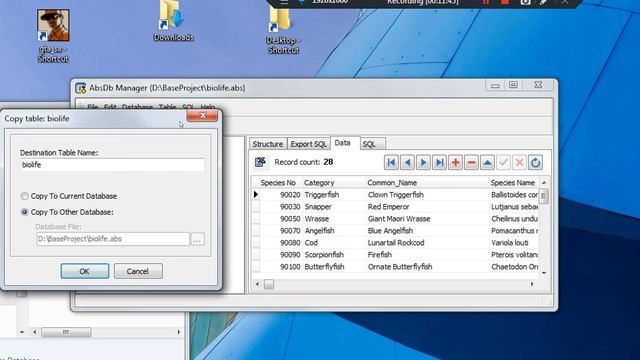Insert a new record with plus icon
640x360 pixels.
pos(455,162)
